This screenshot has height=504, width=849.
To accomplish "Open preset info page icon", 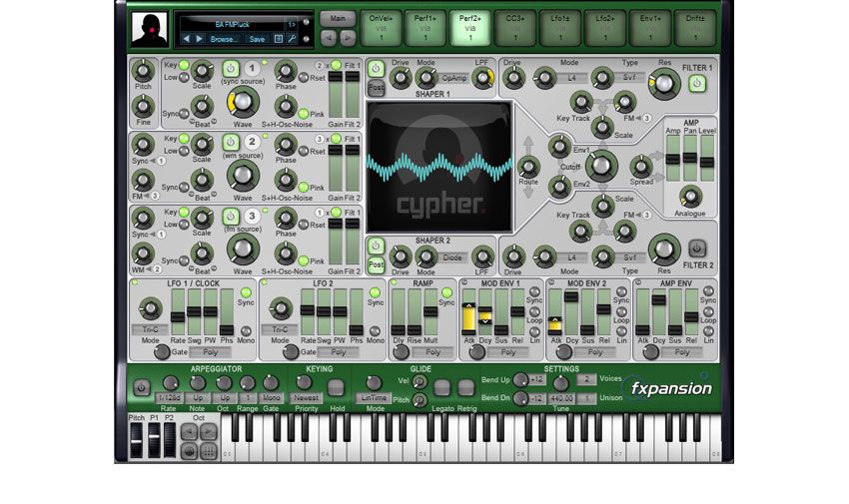I will point(279,39).
